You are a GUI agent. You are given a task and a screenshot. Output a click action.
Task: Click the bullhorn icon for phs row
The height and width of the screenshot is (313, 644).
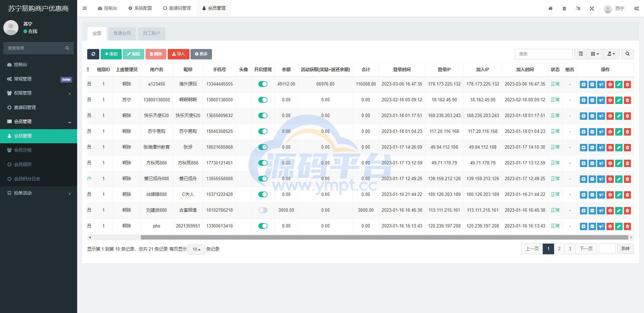coord(601,226)
